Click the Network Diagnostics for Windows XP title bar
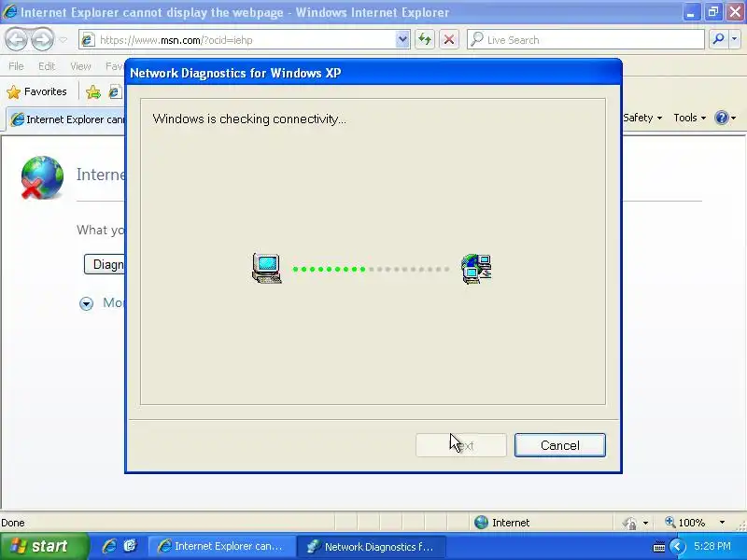Viewport: 747px width, 560px height. click(373, 73)
